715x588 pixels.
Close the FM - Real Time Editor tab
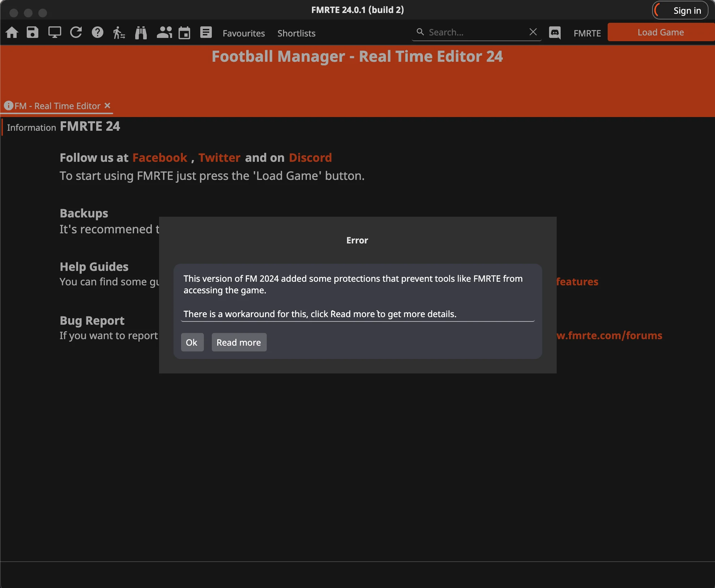pos(107,105)
